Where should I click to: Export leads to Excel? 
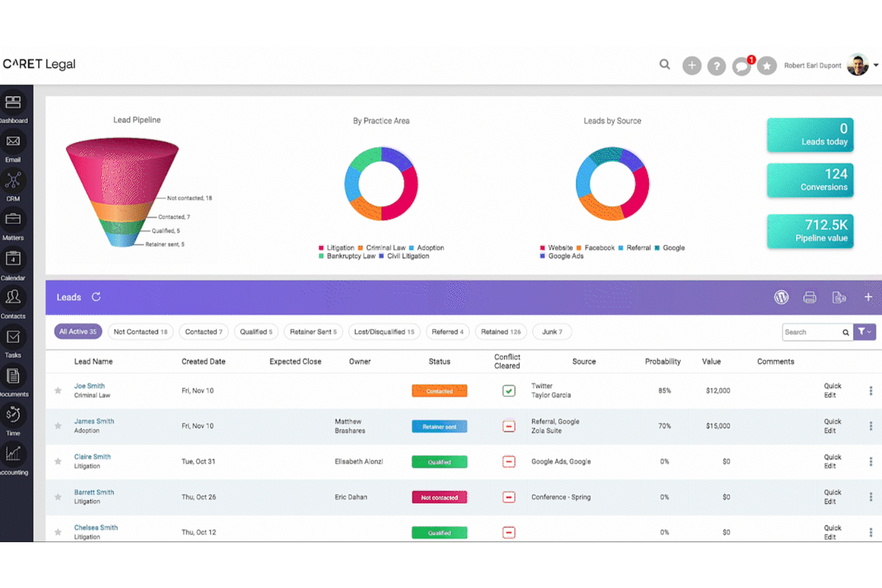[839, 297]
